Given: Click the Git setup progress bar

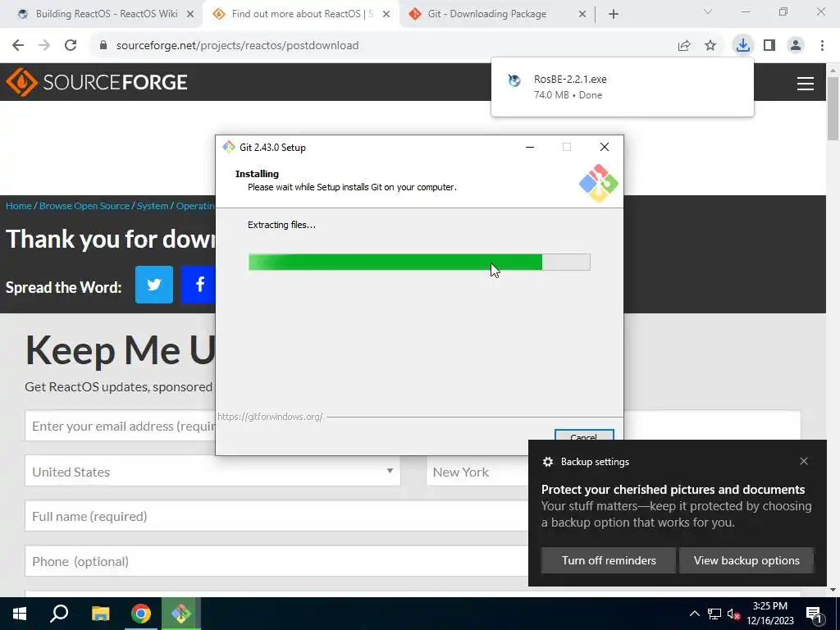Looking at the screenshot, I should click(419, 262).
